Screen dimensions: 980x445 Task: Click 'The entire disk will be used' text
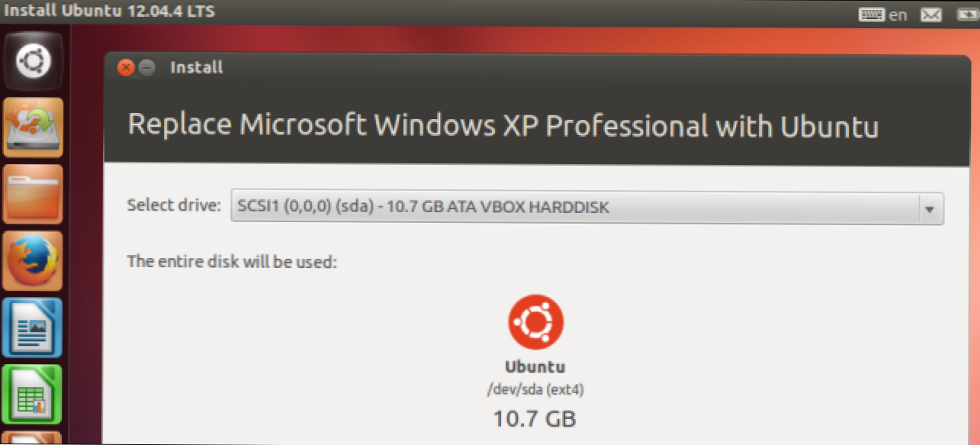click(x=232, y=262)
